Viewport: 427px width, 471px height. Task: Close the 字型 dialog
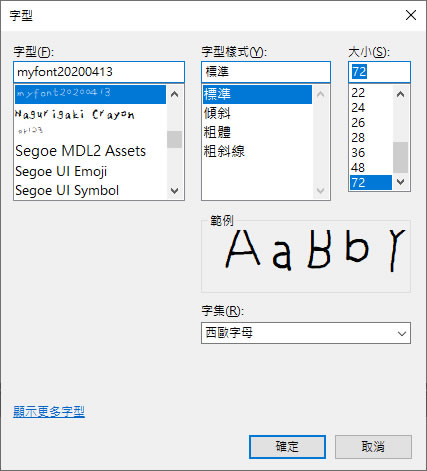411,15
